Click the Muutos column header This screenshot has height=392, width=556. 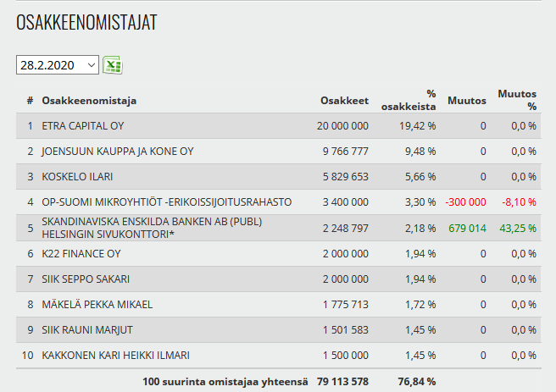coord(466,101)
